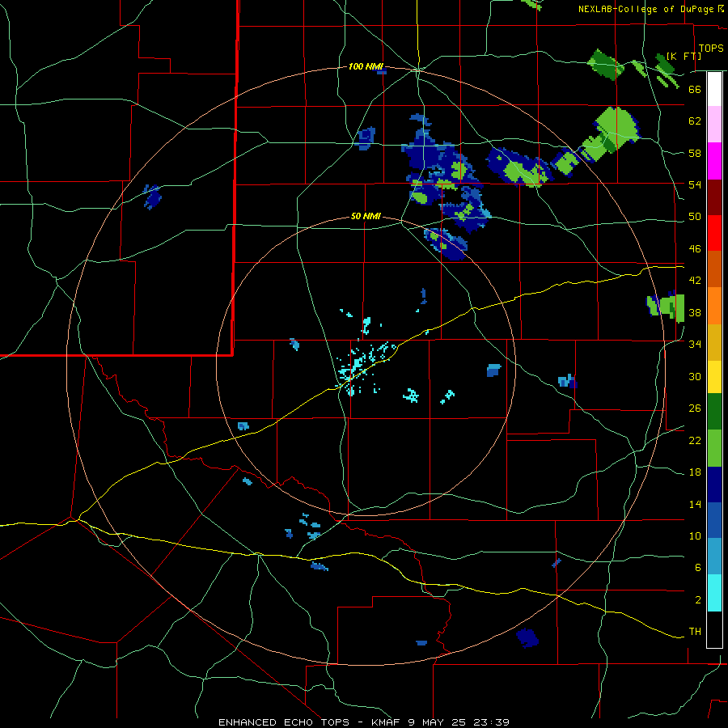This screenshot has height=728, width=728.
Task: Click the 66 legend value
Action: pyautogui.click(x=695, y=89)
